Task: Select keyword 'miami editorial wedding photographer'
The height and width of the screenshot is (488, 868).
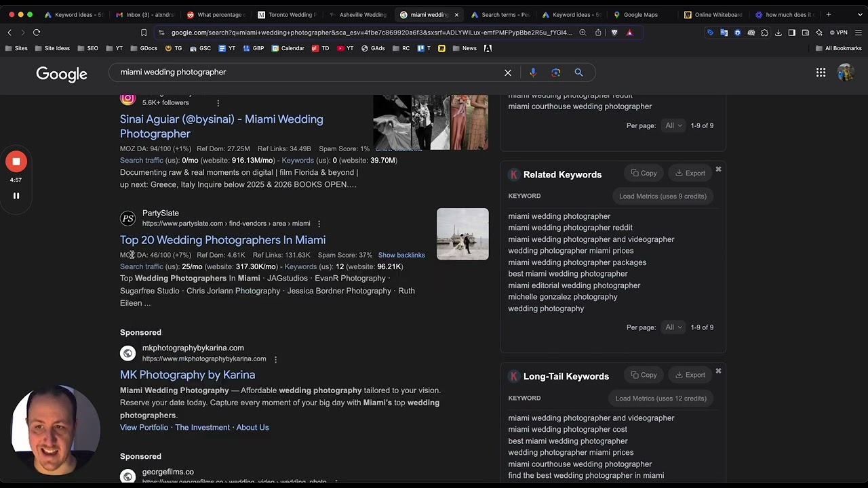Action: pos(574,285)
